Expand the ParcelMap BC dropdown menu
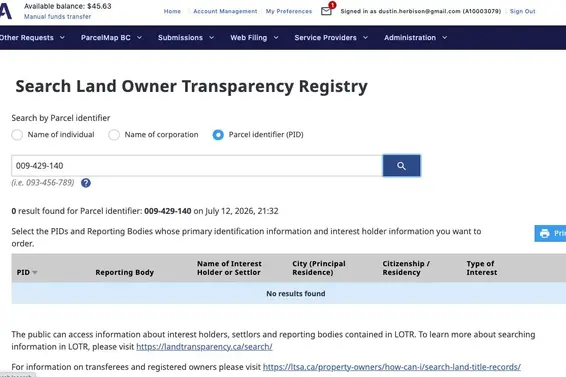This screenshot has height=377, width=566. point(111,38)
